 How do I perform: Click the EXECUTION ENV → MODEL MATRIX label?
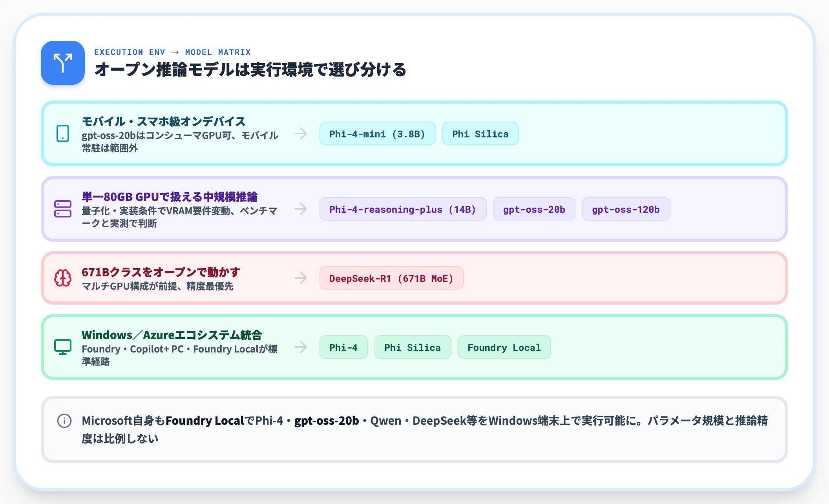pyautogui.click(x=172, y=52)
